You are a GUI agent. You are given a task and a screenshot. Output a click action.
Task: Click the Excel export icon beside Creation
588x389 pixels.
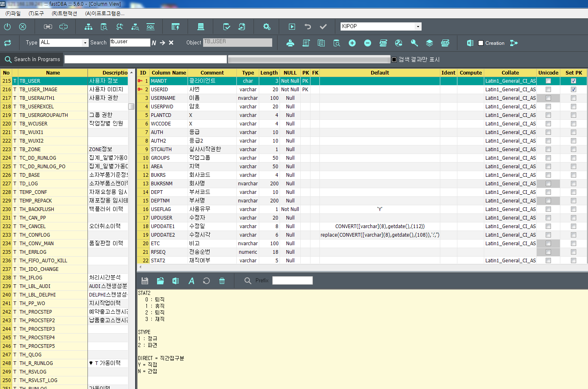coord(470,43)
